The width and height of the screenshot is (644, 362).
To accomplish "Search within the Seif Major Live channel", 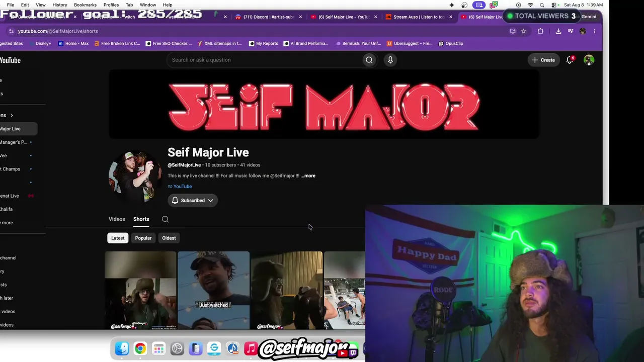I will (x=165, y=219).
